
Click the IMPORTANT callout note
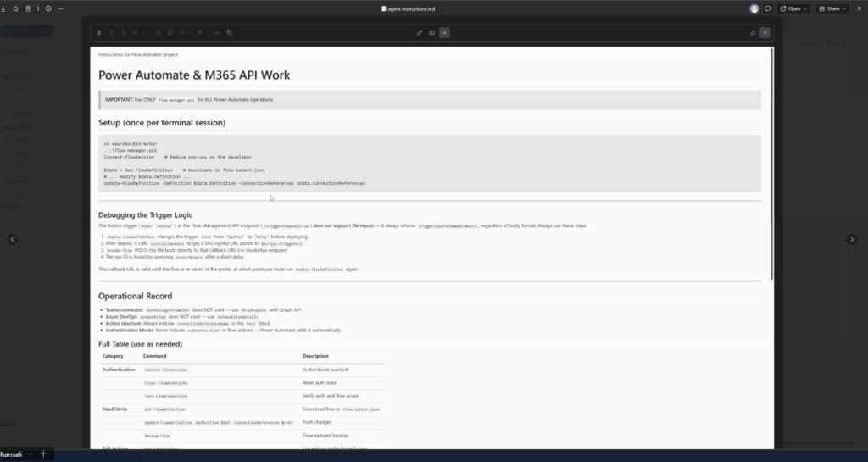pyautogui.click(x=430, y=100)
